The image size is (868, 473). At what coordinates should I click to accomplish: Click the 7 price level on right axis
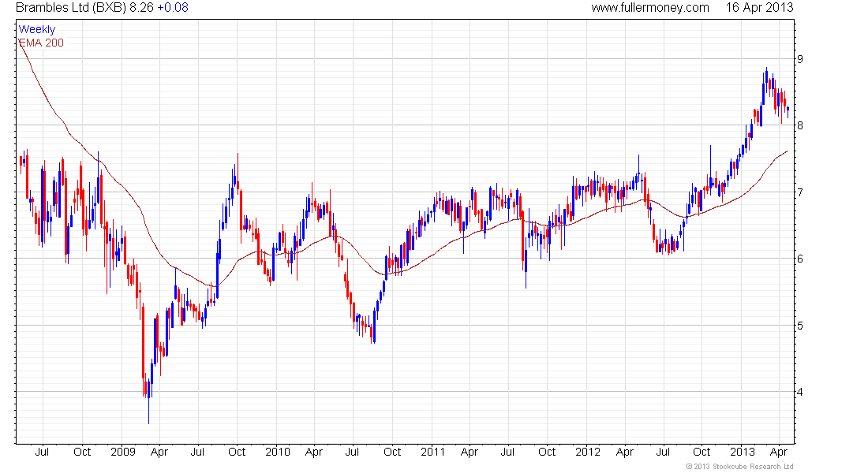[800, 192]
